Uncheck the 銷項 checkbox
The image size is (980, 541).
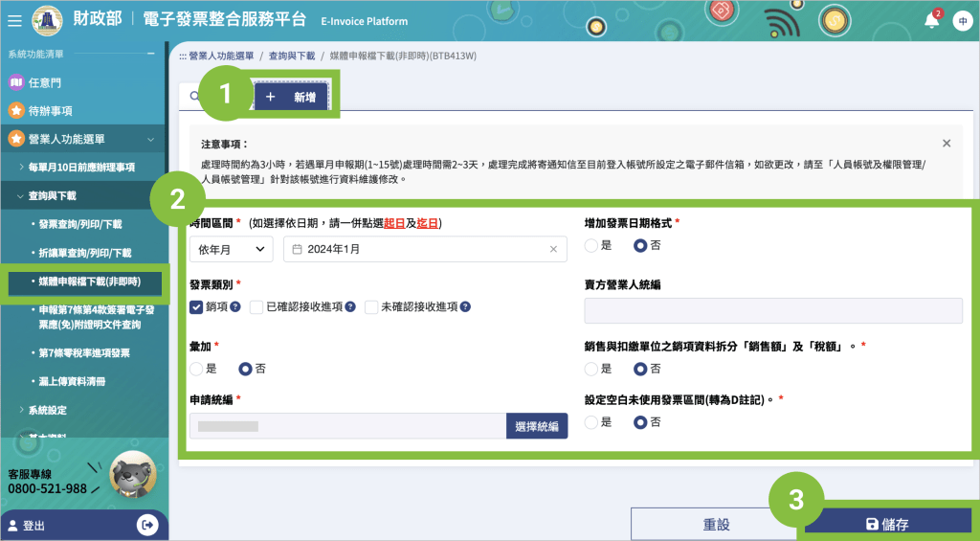pyautogui.click(x=196, y=307)
